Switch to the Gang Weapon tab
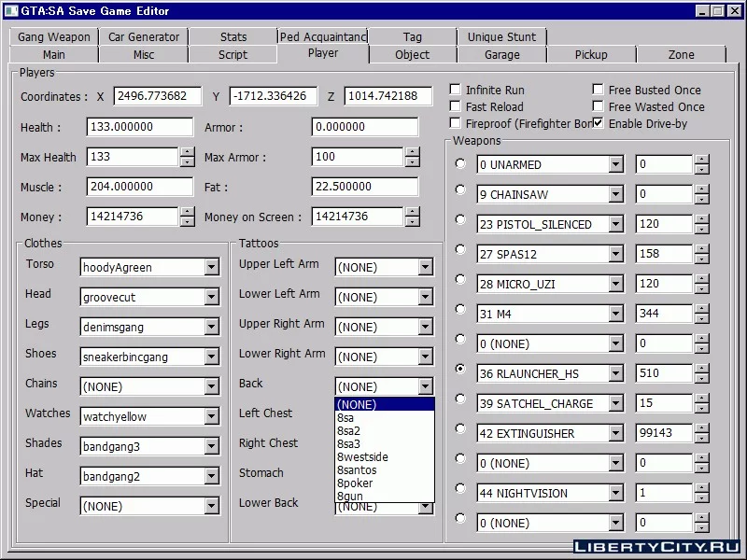The width and height of the screenshot is (747, 560). pyautogui.click(x=54, y=36)
